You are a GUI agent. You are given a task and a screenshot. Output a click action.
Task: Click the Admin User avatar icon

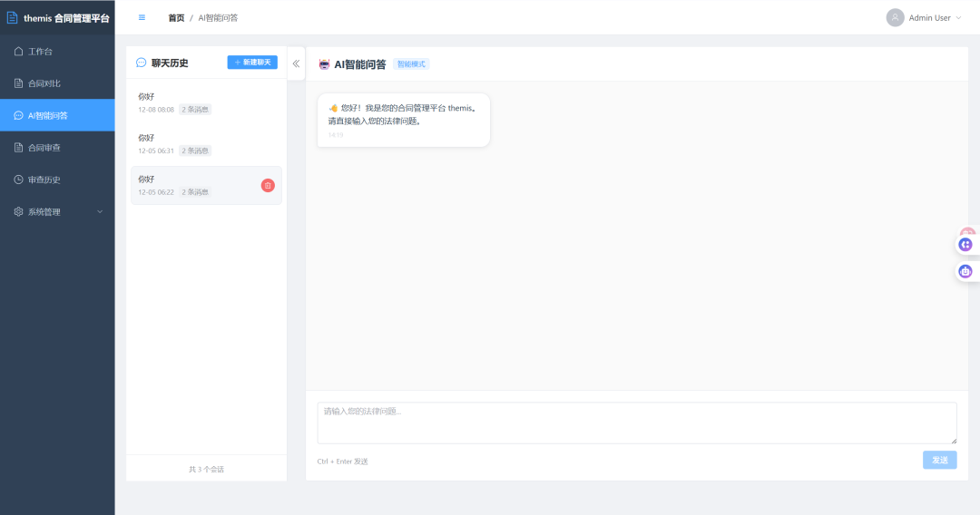tap(895, 17)
